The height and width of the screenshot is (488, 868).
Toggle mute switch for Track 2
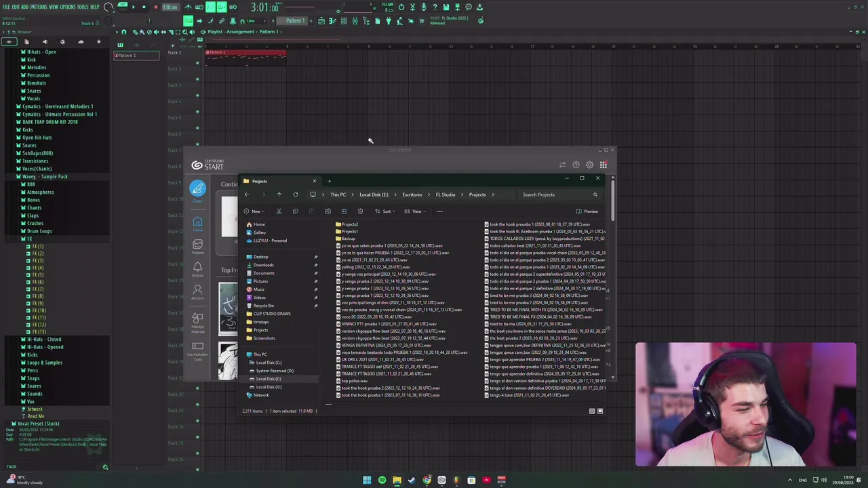[x=197, y=79]
